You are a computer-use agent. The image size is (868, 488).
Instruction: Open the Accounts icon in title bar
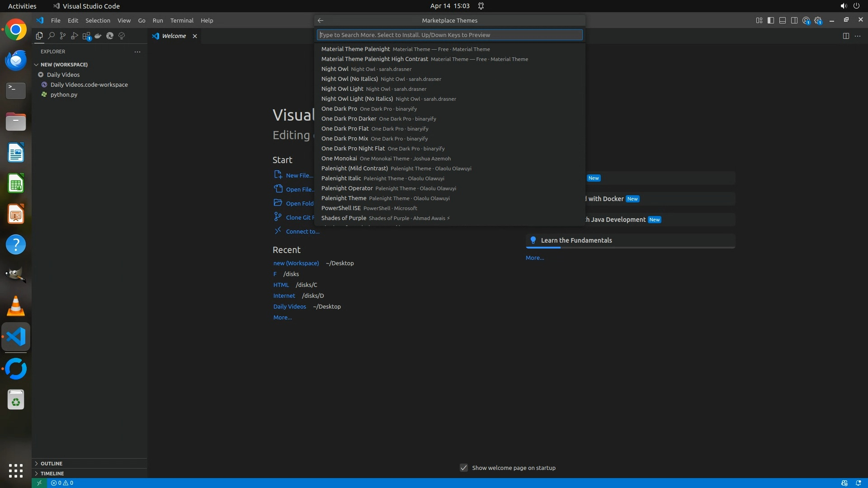[x=806, y=20]
